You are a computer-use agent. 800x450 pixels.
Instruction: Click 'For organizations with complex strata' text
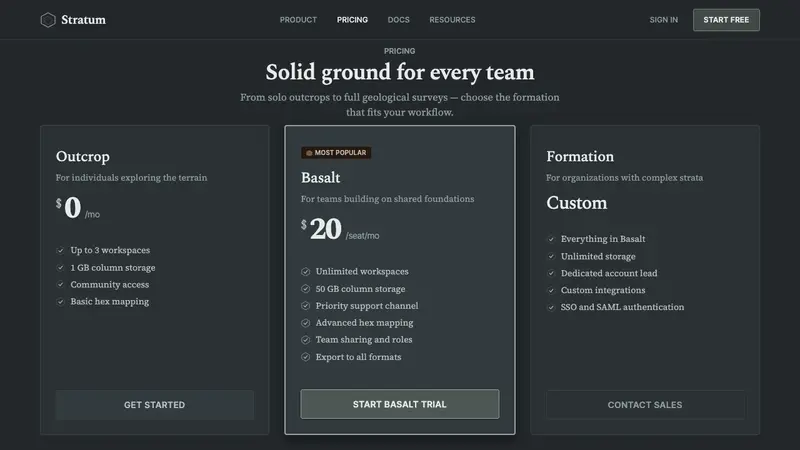(x=624, y=178)
